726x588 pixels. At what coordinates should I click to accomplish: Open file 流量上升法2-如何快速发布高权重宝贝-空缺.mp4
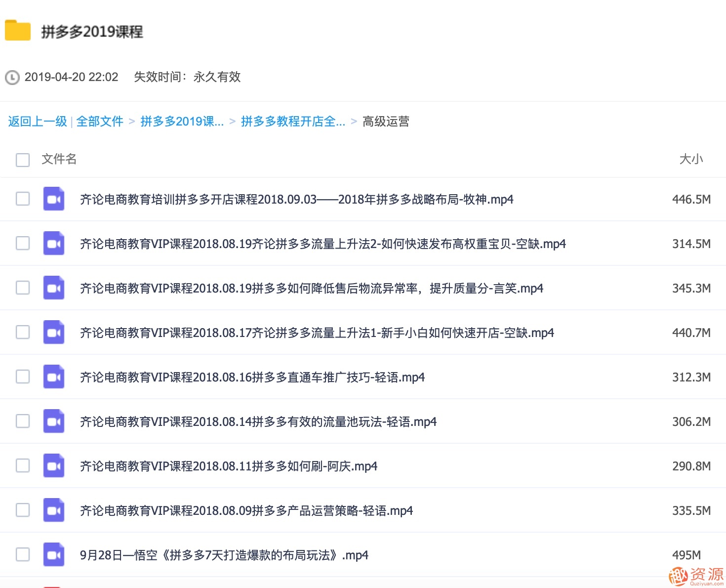coord(323,244)
